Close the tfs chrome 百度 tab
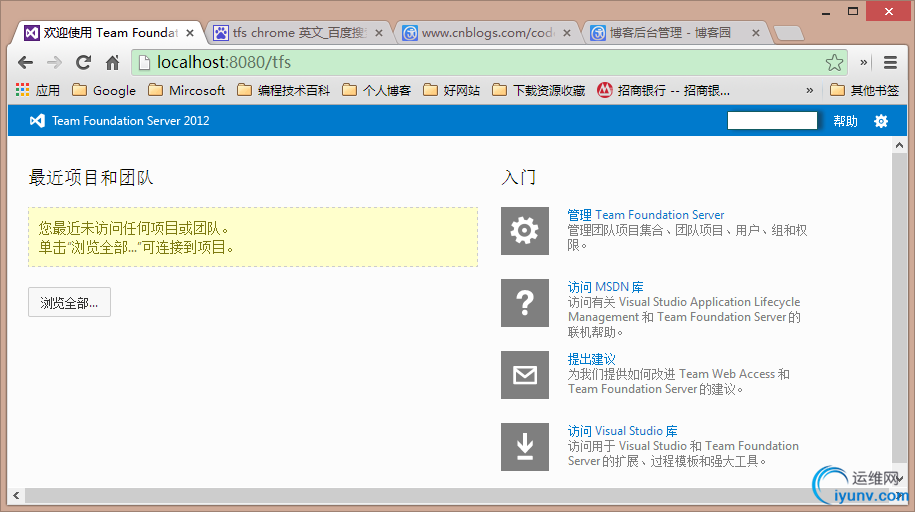 click(x=379, y=33)
